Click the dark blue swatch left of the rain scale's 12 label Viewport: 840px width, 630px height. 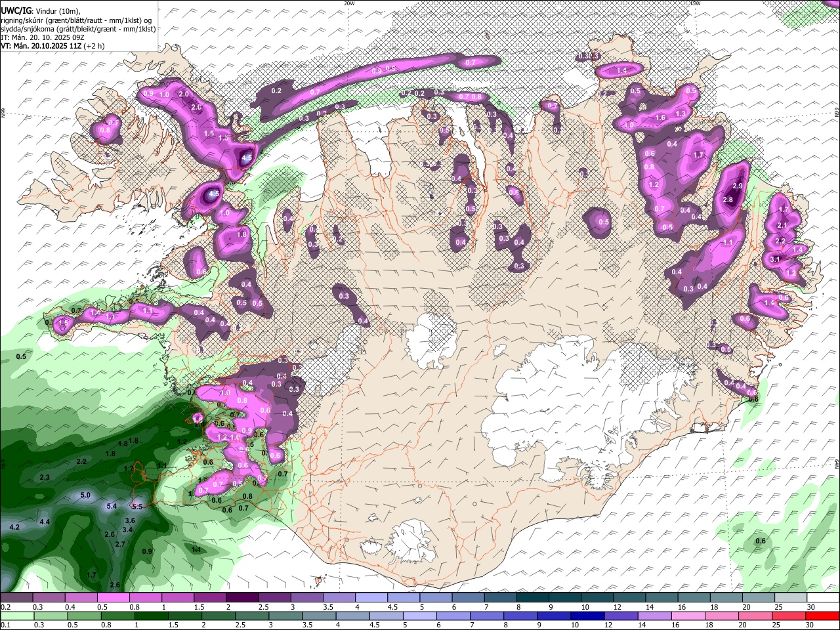point(586,616)
